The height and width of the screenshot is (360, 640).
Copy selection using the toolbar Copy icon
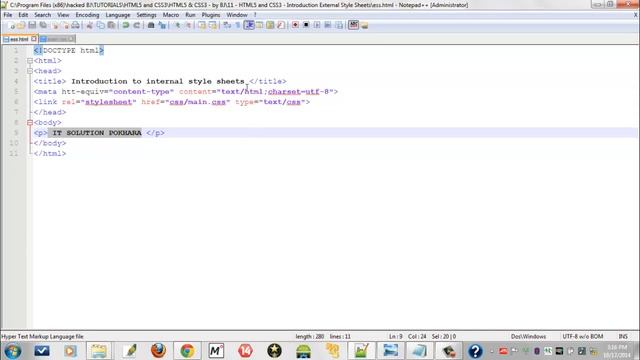pyautogui.click(x=100, y=25)
